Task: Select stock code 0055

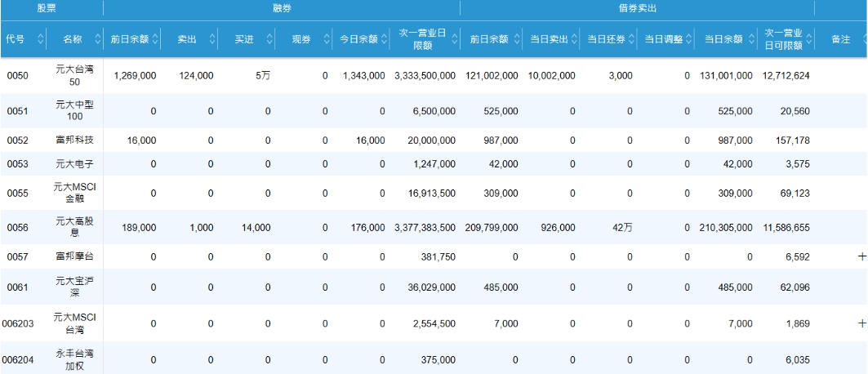Action: (16, 193)
